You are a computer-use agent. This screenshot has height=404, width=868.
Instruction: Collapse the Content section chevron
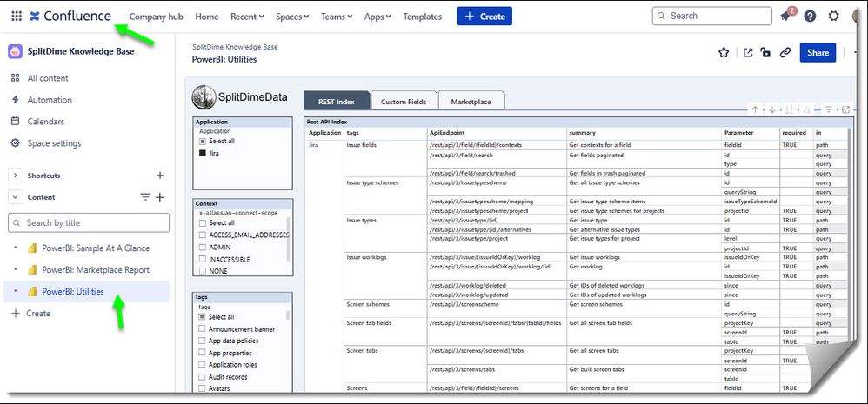pos(15,197)
